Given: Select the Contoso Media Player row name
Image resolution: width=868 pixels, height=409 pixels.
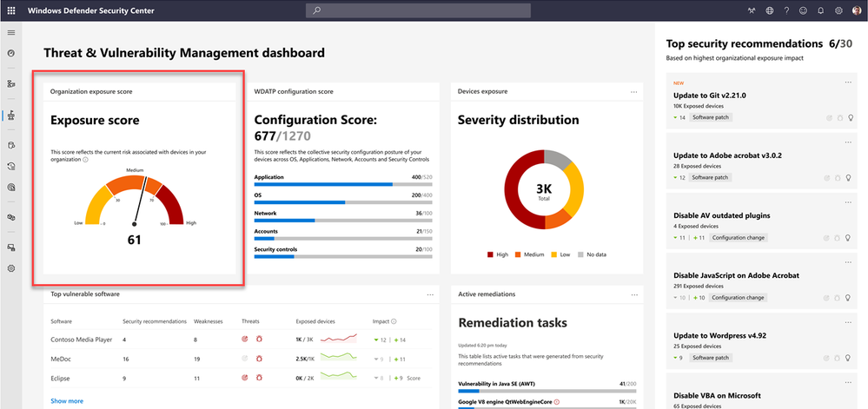Looking at the screenshot, I should pyautogui.click(x=82, y=340).
